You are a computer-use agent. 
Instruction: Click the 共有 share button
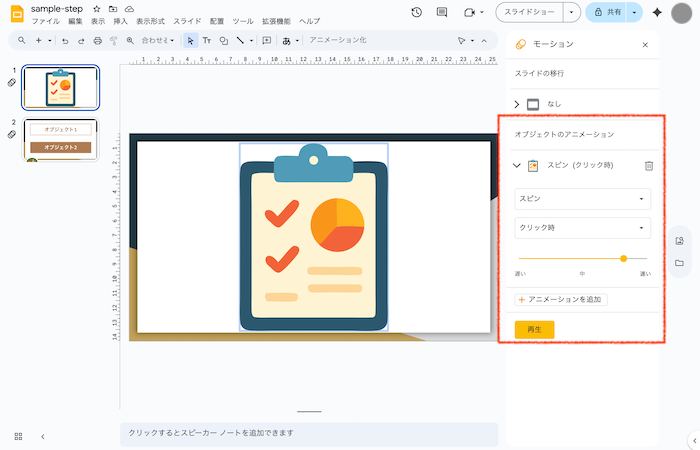(606, 12)
